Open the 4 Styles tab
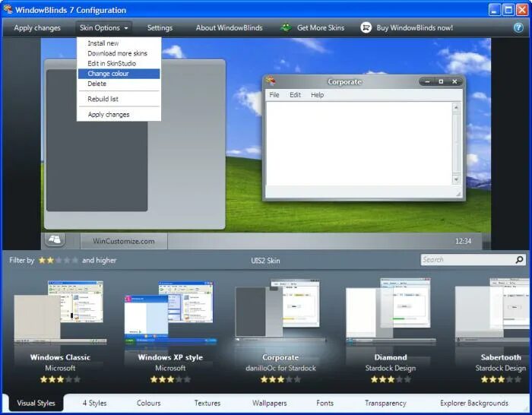 95,403
